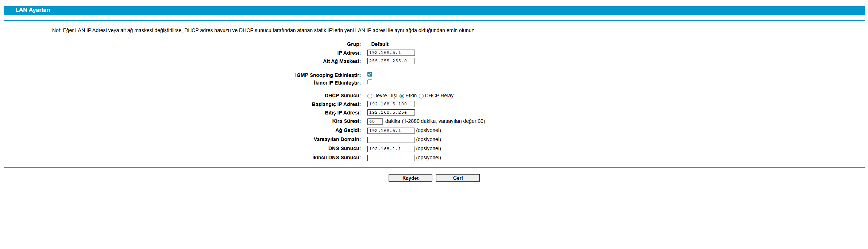868x249 pixels.
Task: Focus the İkincil DNS Sunucu field
Action: pyautogui.click(x=391, y=158)
